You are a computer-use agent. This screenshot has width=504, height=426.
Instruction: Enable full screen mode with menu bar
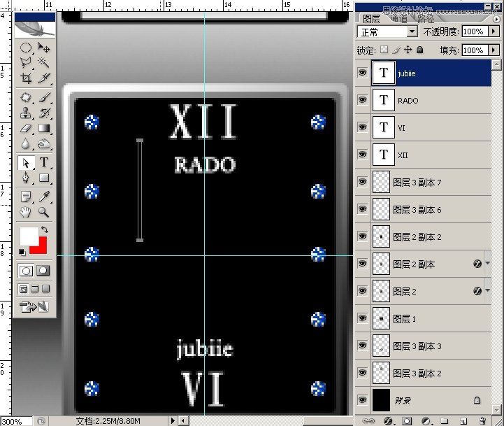[x=35, y=289]
